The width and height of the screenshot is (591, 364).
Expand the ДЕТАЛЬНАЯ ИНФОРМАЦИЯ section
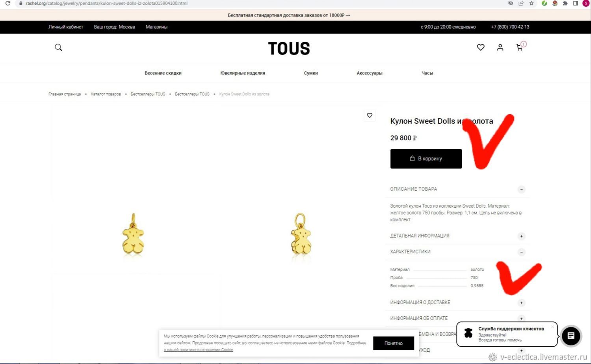tap(521, 236)
